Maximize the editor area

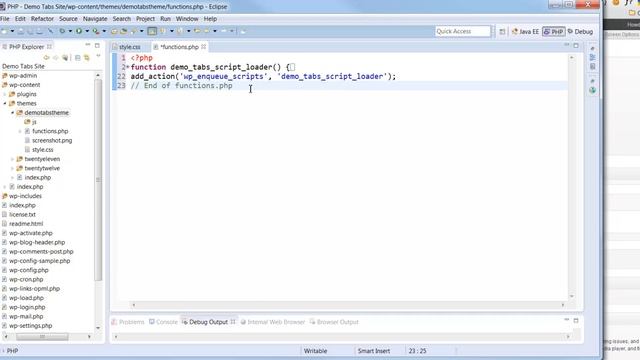(576, 45)
